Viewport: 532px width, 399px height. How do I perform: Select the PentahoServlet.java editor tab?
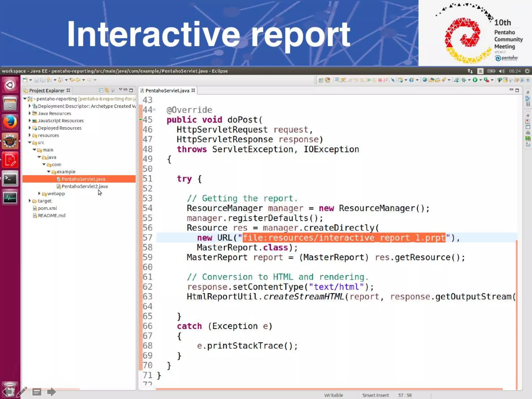[x=167, y=90]
